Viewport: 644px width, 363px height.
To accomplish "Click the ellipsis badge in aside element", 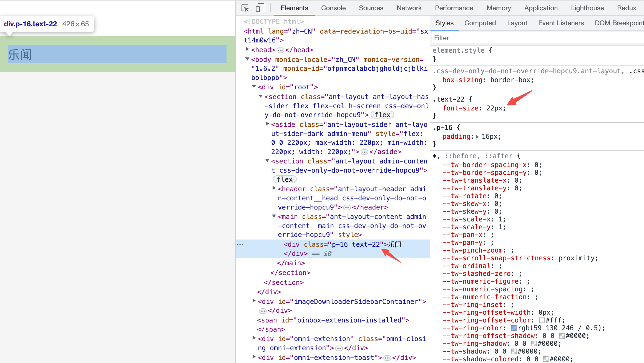I will pyautogui.click(x=364, y=152).
